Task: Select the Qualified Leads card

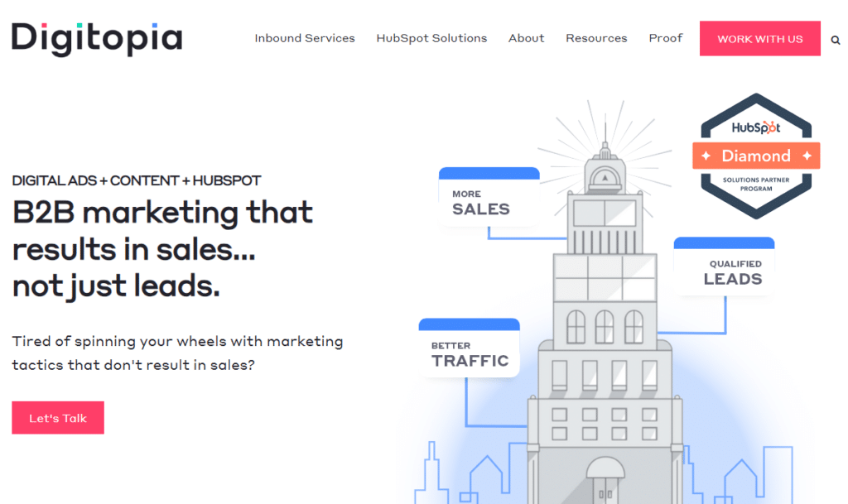Action: (x=724, y=266)
